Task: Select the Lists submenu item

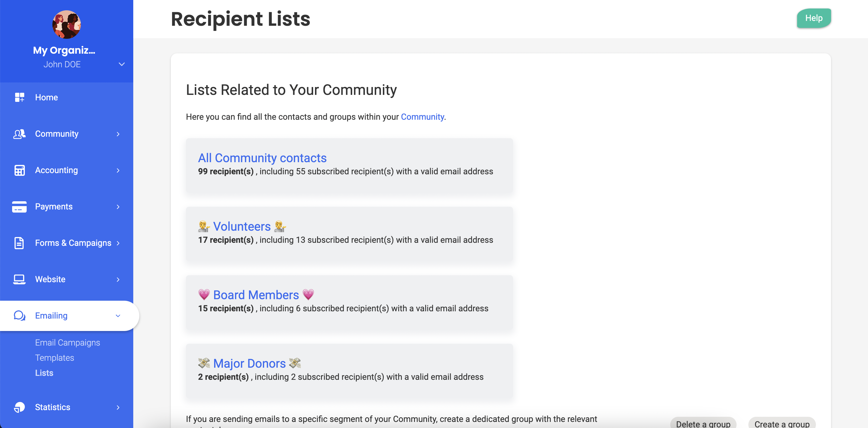Action: pos(44,373)
